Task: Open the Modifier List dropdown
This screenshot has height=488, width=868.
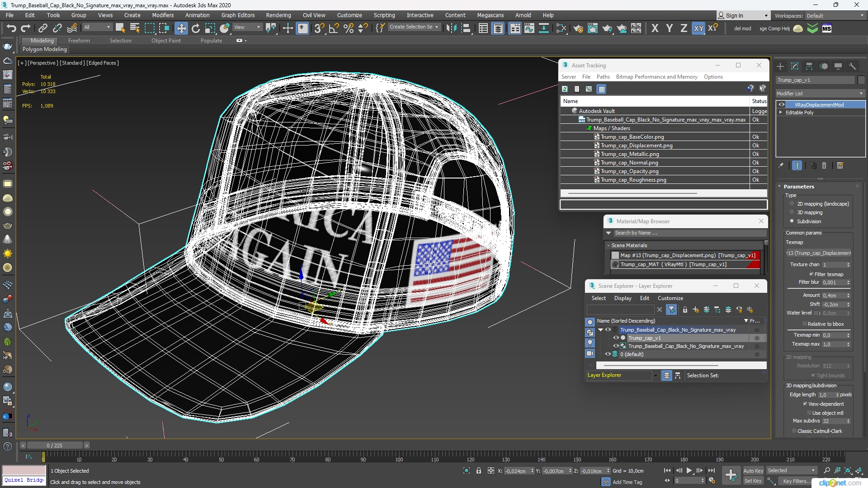Action: tap(820, 94)
